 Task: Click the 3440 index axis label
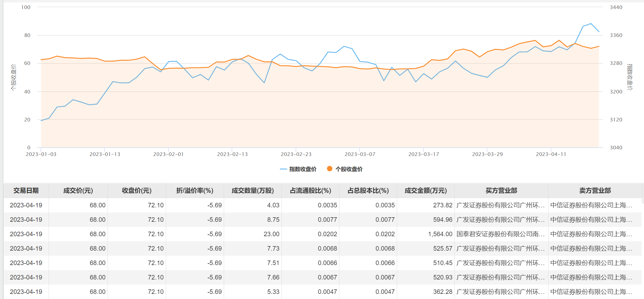[x=616, y=7]
